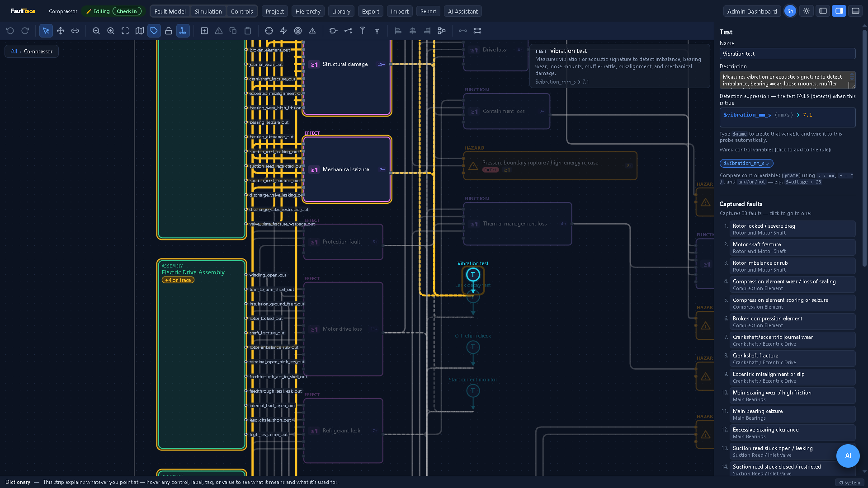Screen dimensions: 868x488
Task: Open captured fault Motor shaft fracture
Action: tap(793, 248)
